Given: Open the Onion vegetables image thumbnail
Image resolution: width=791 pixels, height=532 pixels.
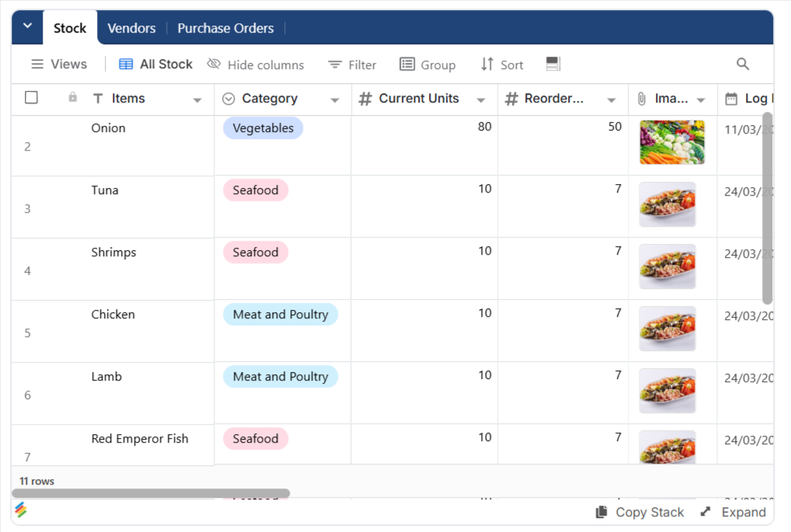Looking at the screenshot, I should pos(672,142).
